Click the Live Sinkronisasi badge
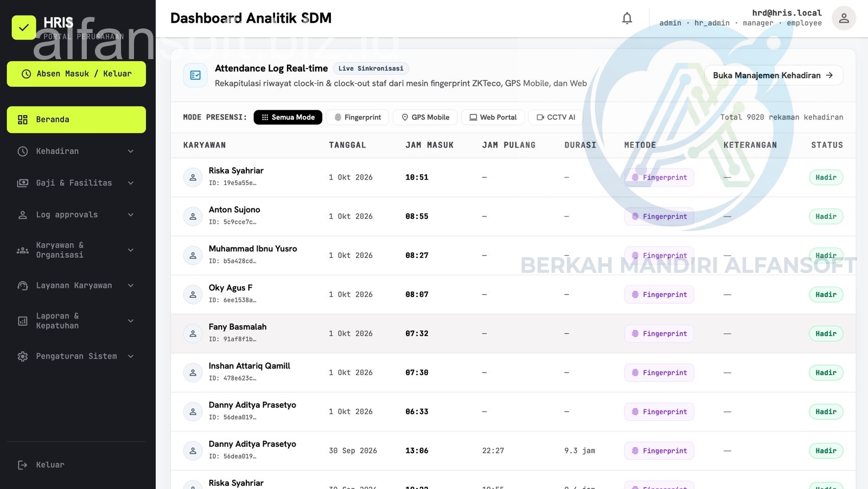Image resolution: width=868 pixels, height=489 pixels. (x=371, y=69)
